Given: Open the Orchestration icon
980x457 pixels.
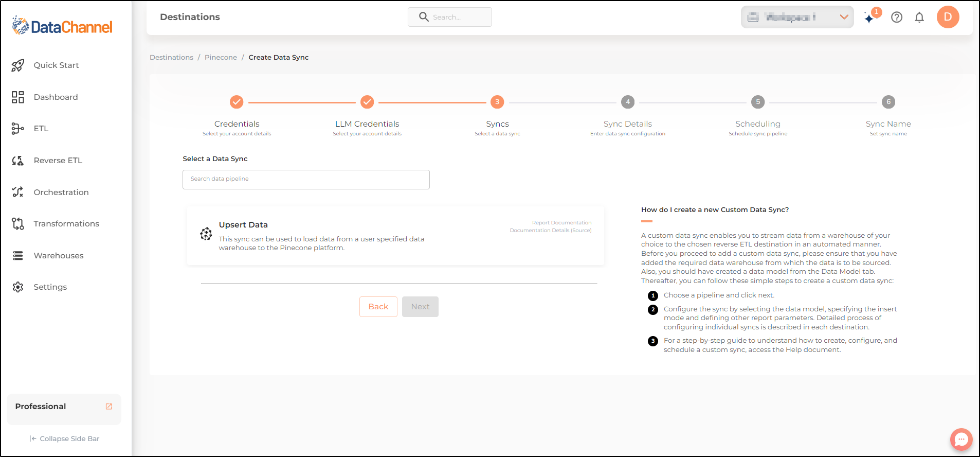Looking at the screenshot, I should [18, 192].
